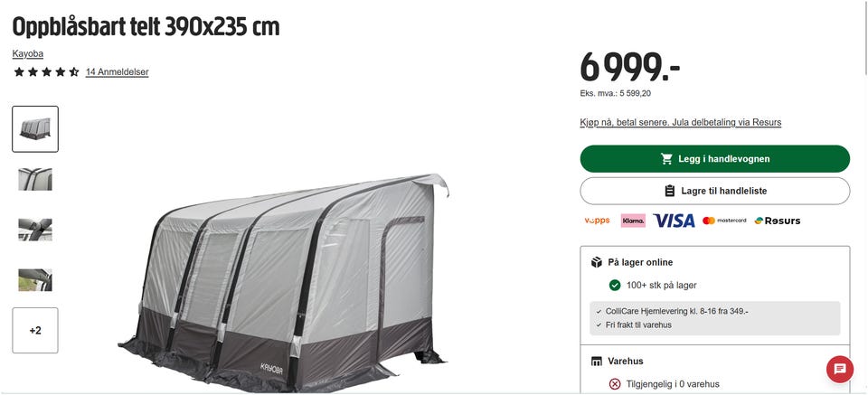Screen dimensions: 868x395
Task: Select the third thumbnail showing pole joint
Action: point(35,230)
